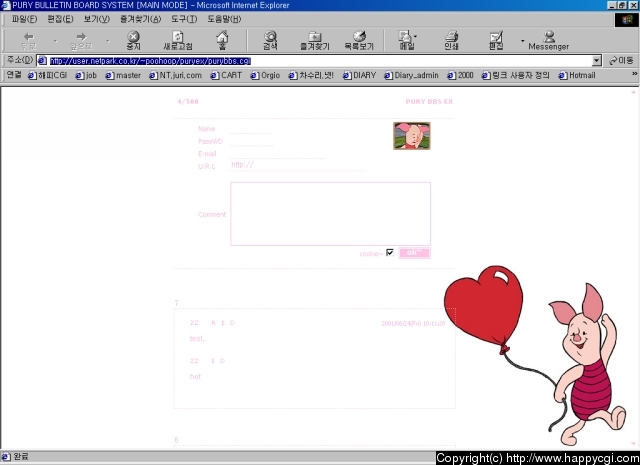Open the 링크 사용자 정의 shortcut
Image resolution: width=640 pixels, height=465 pixels.
coord(516,75)
